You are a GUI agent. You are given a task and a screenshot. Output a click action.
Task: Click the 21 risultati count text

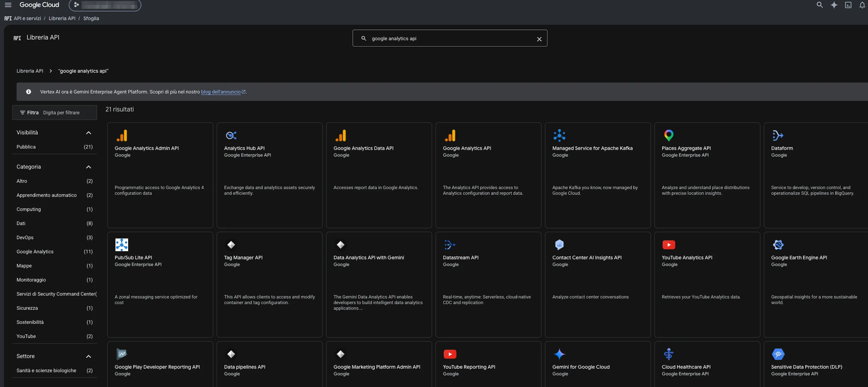[x=120, y=109]
